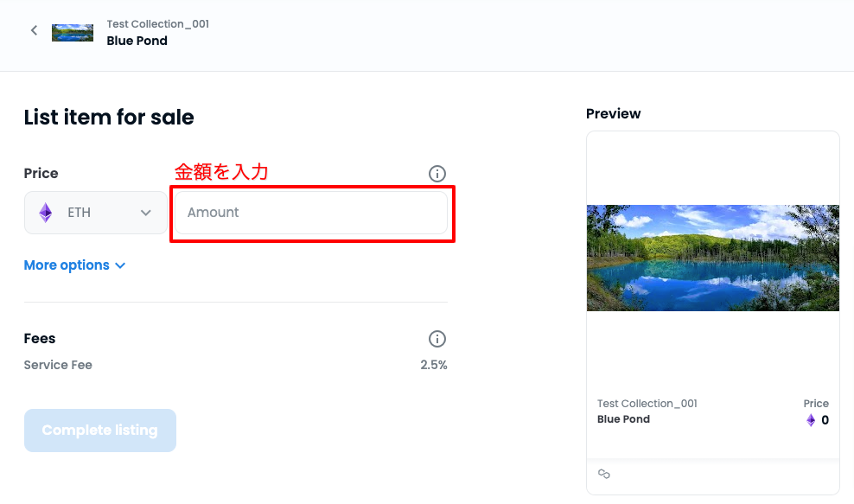This screenshot has width=854, height=504.
Task: Click the Blue Pond preview image
Action: (x=712, y=258)
